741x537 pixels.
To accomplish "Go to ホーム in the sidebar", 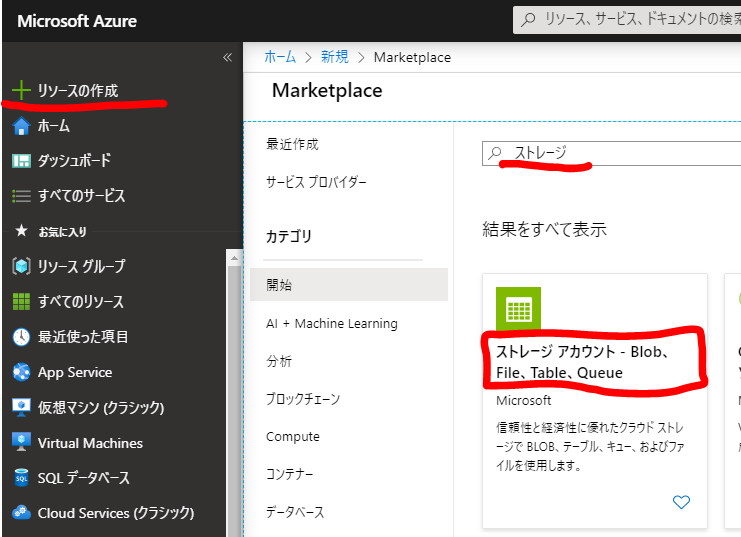I will point(54,126).
